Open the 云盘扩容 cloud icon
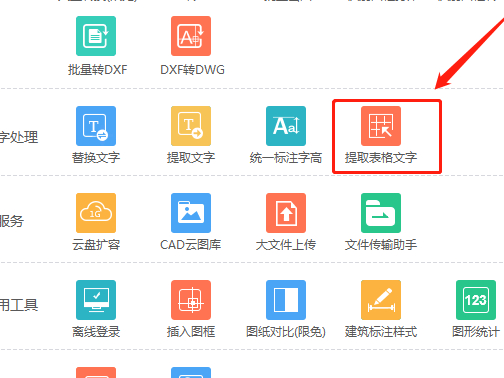Image resolution: width=504 pixels, height=378 pixels. point(96,213)
